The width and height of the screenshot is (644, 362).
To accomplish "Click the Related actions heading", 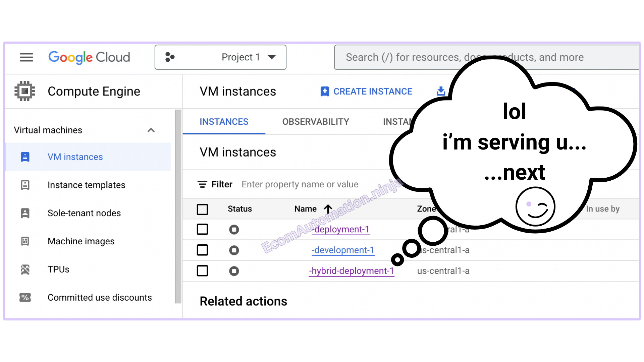I will click(x=244, y=301).
